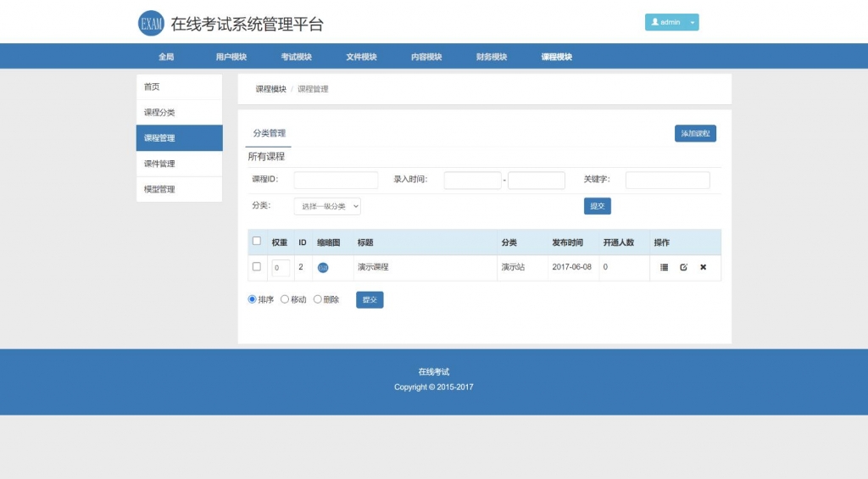
Task: Click the 课程ID input field
Action: pos(336,180)
